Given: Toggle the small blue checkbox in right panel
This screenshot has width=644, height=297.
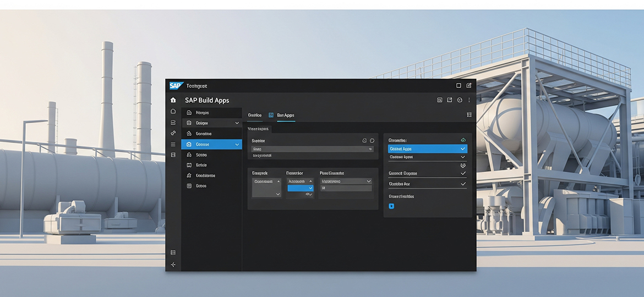Looking at the screenshot, I should click(x=392, y=206).
